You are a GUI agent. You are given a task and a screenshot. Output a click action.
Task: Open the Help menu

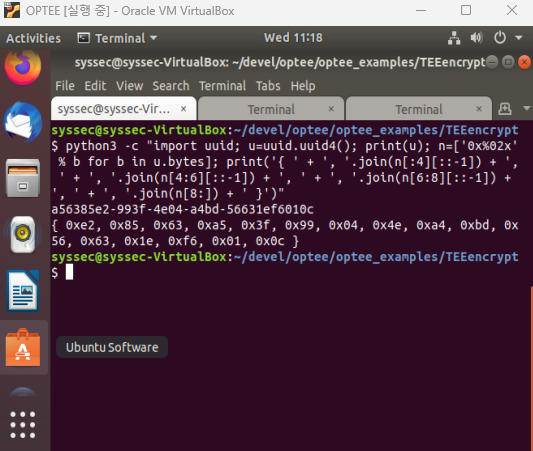303,86
